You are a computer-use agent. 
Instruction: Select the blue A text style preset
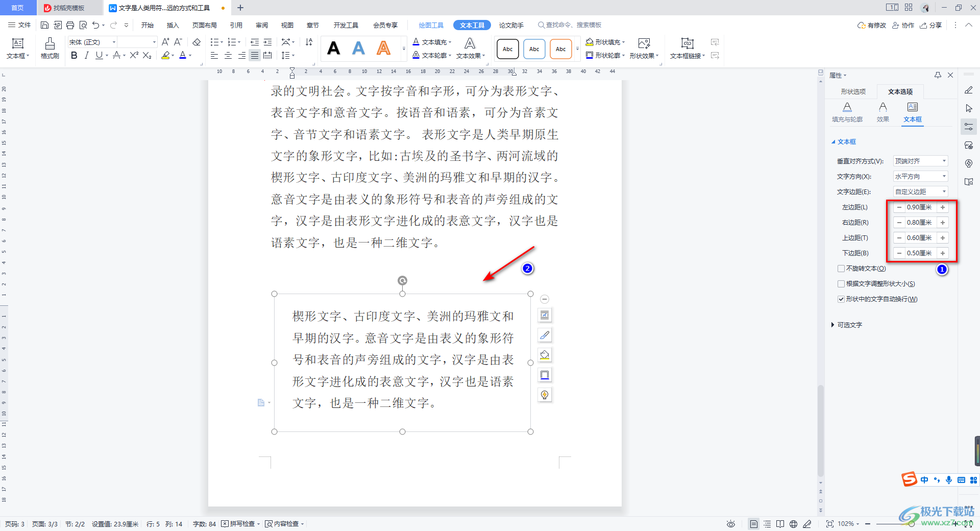pyautogui.click(x=358, y=49)
